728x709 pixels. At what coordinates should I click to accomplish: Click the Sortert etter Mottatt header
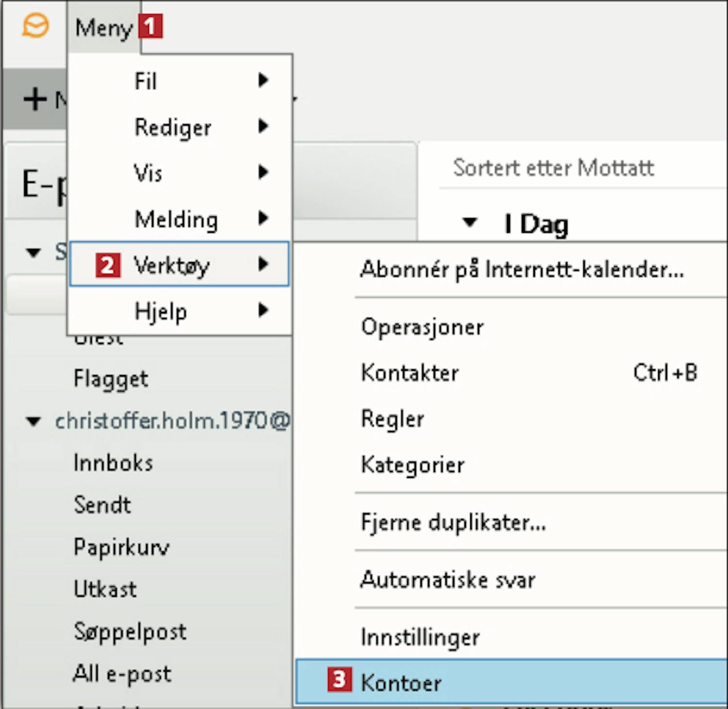pyautogui.click(x=553, y=168)
